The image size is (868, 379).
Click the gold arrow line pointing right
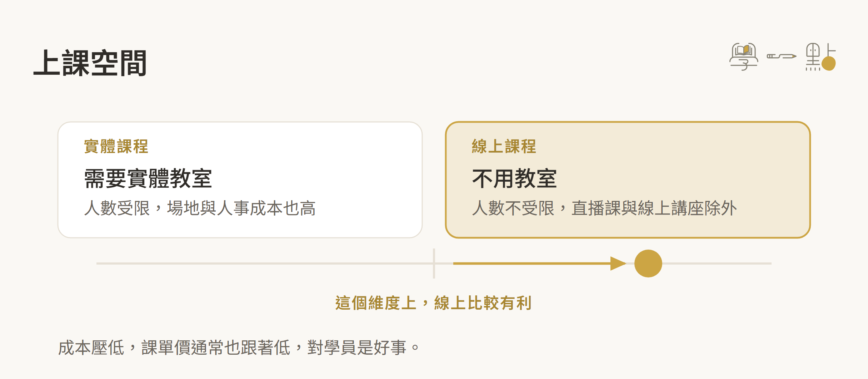click(539, 264)
